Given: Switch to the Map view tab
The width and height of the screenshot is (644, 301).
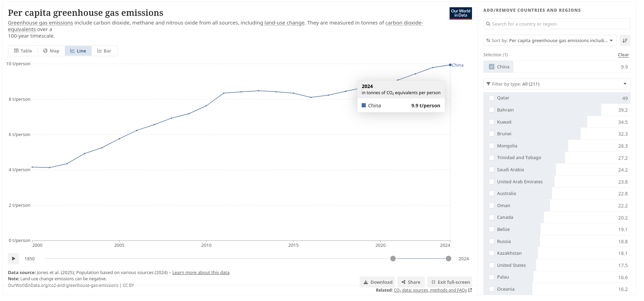Looking at the screenshot, I should [51, 51].
